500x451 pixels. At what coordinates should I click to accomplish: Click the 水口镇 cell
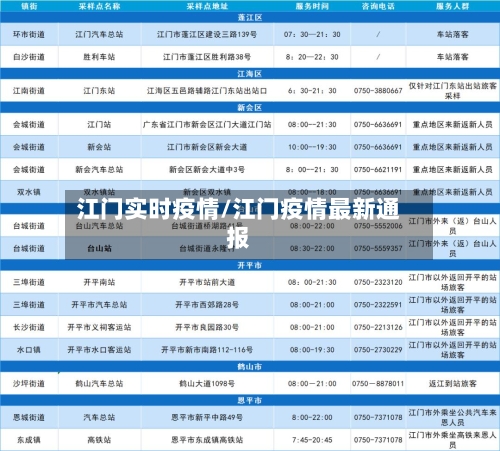coord(29,350)
